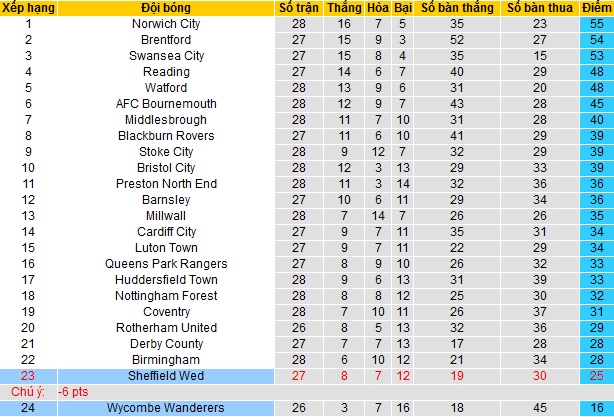Image resolution: width=614 pixels, height=417 pixels.
Task: Open Queens Park Rangers team link
Action: click(165, 264)
